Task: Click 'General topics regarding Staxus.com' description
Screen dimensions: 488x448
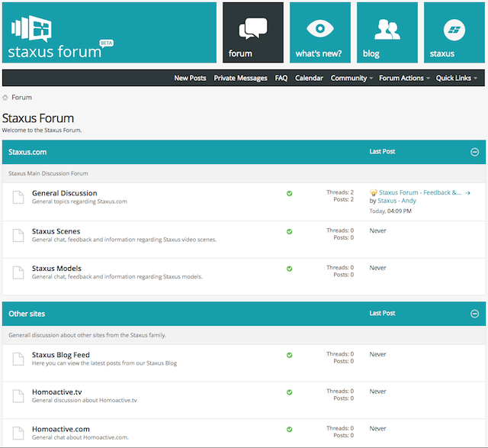Action: click(x=79, y=201)
